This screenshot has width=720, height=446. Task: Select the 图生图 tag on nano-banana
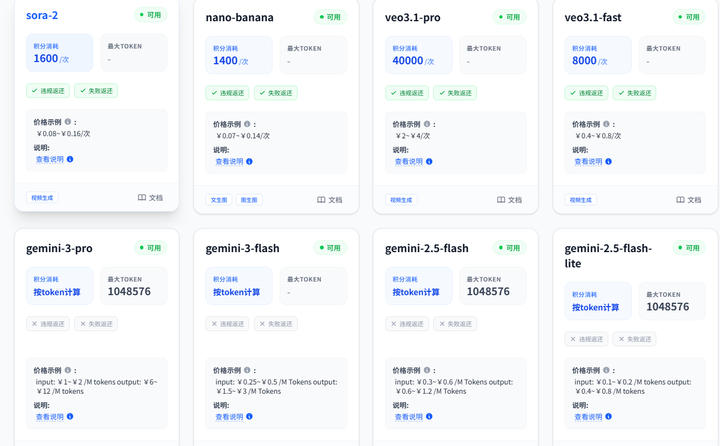(249, 200)
